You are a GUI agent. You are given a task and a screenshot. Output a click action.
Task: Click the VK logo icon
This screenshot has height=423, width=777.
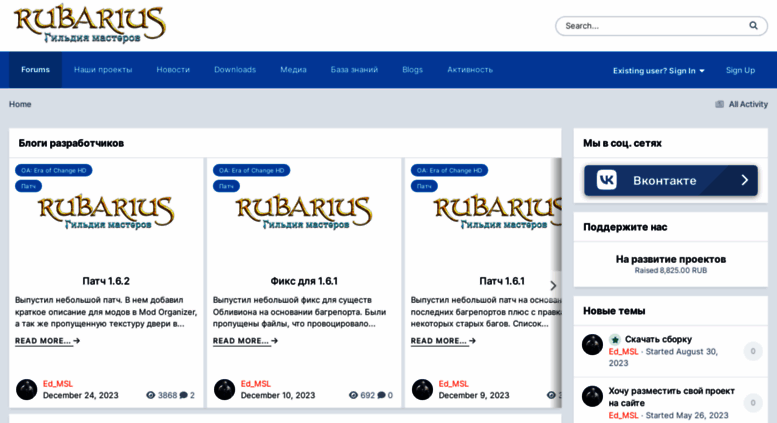point(607,180)
